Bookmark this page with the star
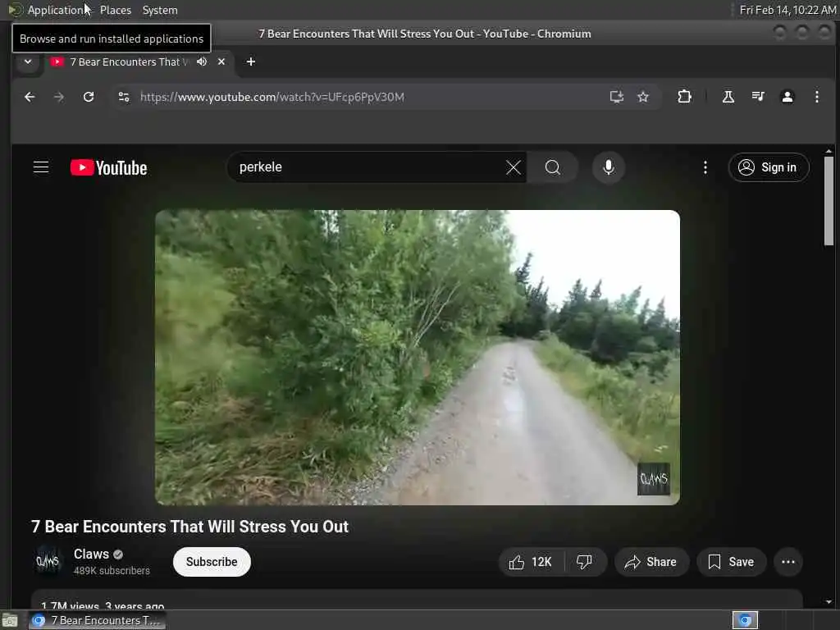The image size is (840, 630). pyautogui.click(x=643, y=97)
